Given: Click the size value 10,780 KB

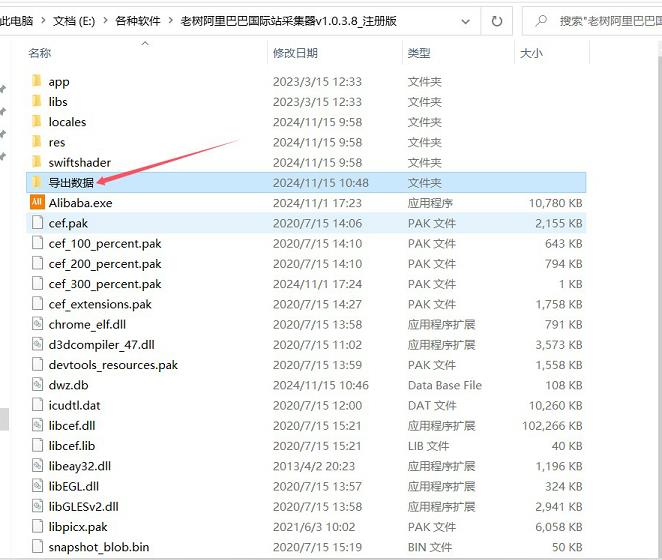Looking at the screenshot, I should (x=555, y=203).
